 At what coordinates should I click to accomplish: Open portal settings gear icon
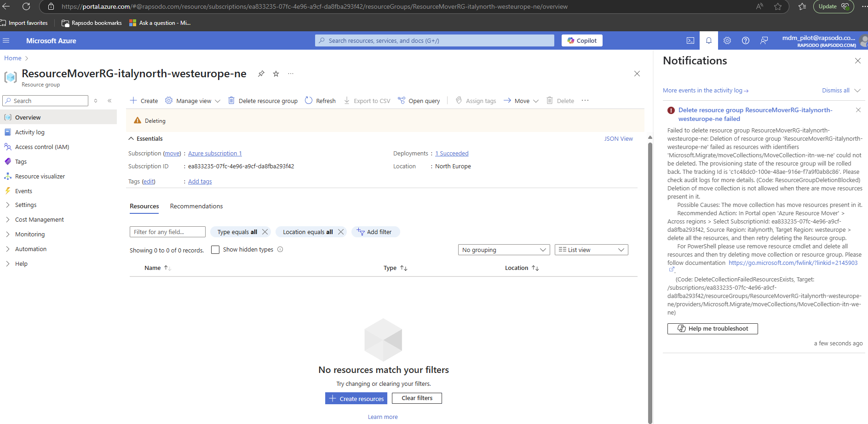click(727, 40)
